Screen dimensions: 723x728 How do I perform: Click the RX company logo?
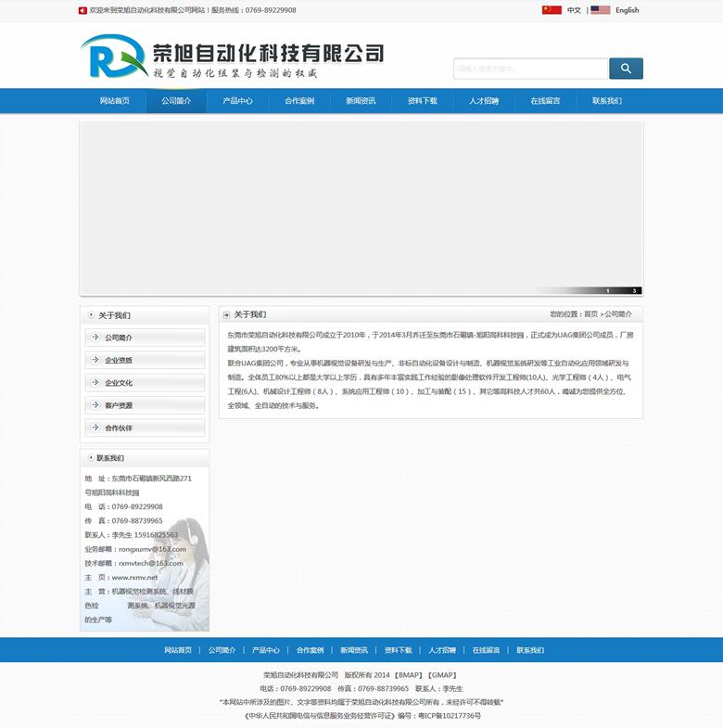point(113,57)
